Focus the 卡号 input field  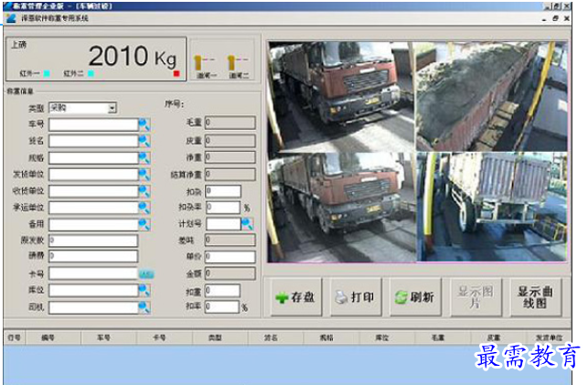click(93, 273)
